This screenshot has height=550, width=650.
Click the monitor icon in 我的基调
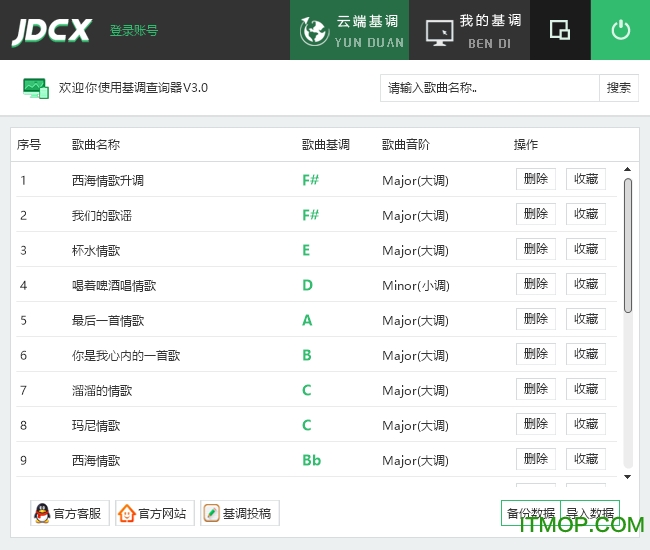439,32
